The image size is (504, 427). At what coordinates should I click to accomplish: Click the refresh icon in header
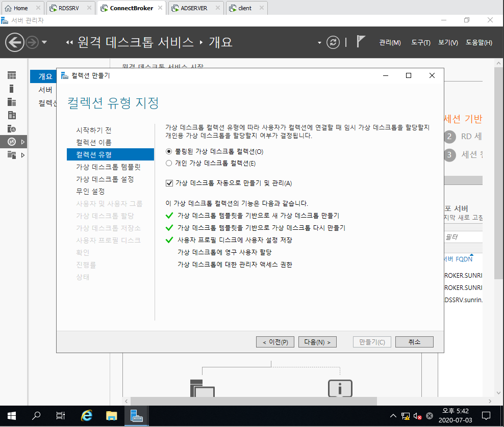tap(333, 42)
